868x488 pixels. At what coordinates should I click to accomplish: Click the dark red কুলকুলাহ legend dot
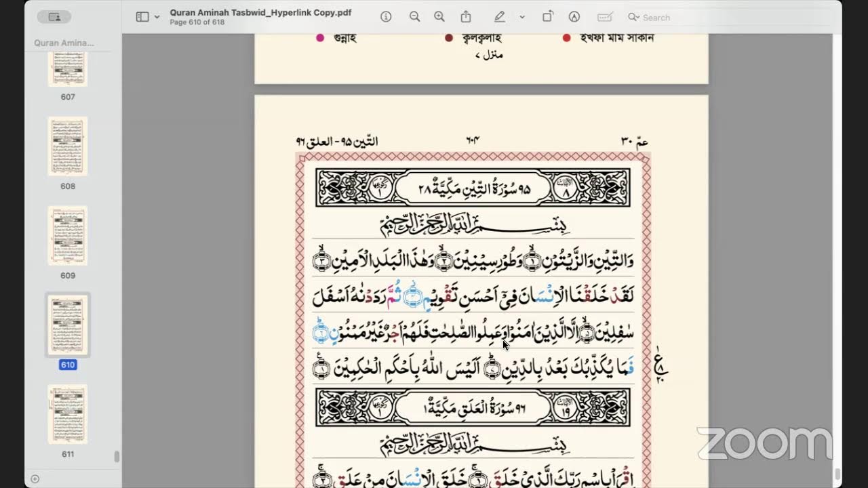(448, 38)
